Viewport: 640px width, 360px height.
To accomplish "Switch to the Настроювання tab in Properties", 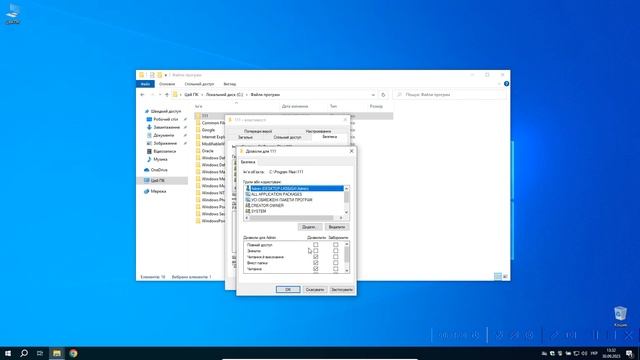I will coord(318,131).
